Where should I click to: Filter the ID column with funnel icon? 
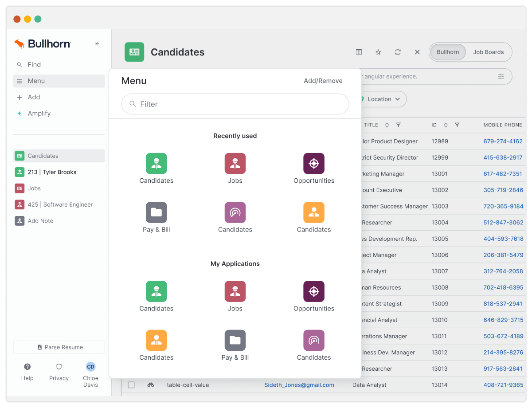point(457,125)
